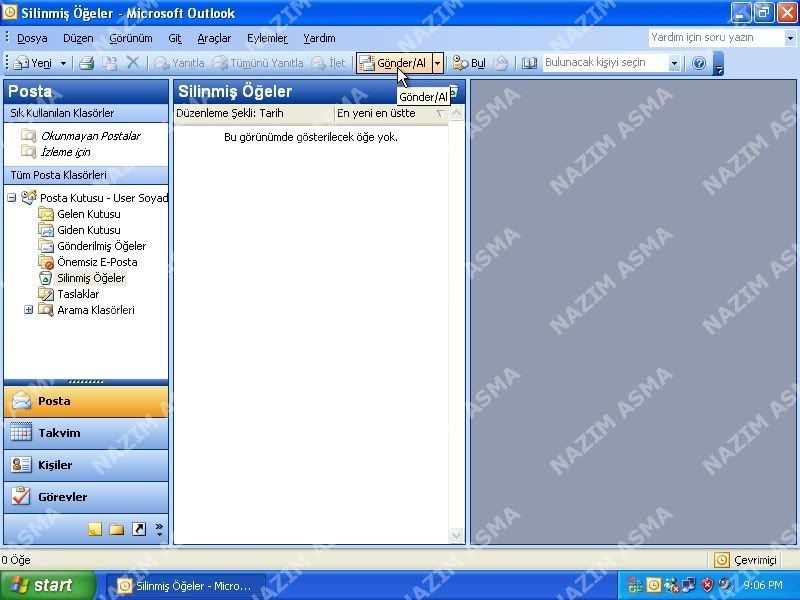Click the Sık Kullanılan Klasörler header
Viewport: 800px width, 600px height.
click(x=86, y=113)
